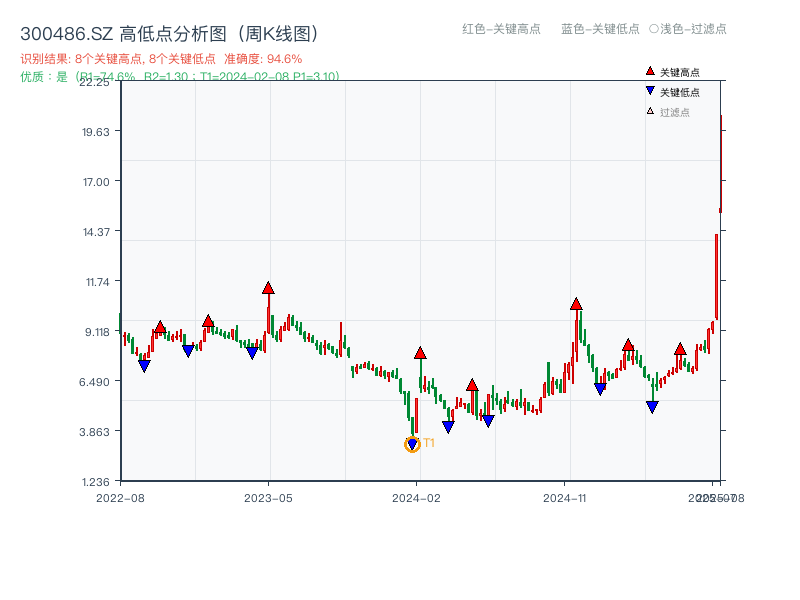Click the 2023-05 date axis label
The width and height of the screenshot is (800, 600).
268,498
